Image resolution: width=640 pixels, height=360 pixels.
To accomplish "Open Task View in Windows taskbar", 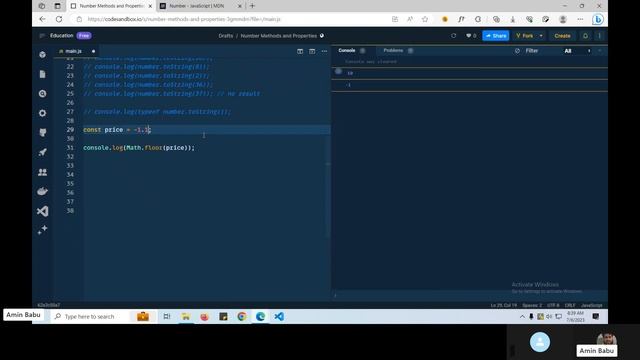I will click(167, 316).
